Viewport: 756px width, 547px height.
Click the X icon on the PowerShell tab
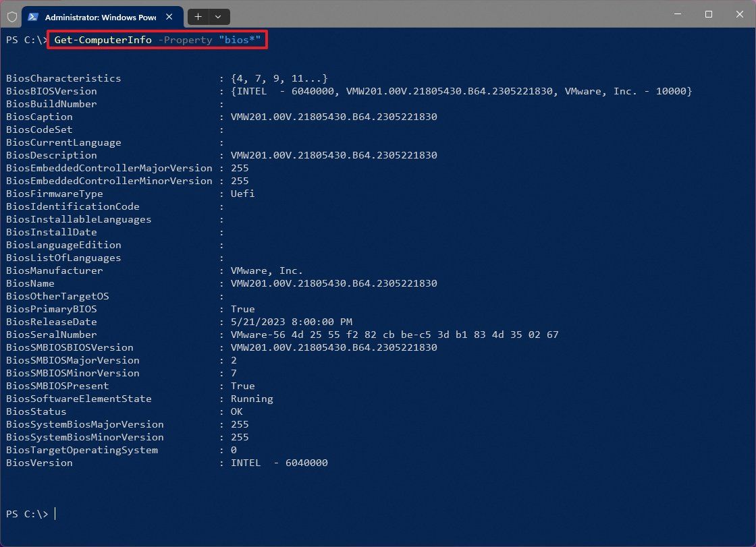[169, 17]
